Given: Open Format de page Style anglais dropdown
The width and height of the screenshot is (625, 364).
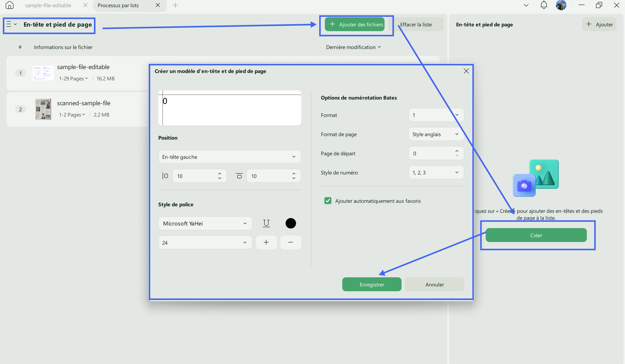Looking at the screenshot, I should pos(436,134).
